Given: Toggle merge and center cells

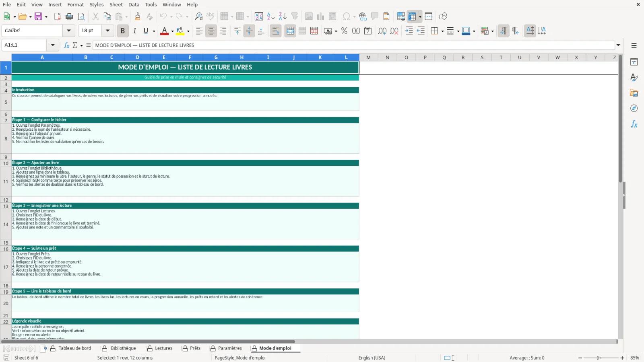Looking at the screenshot, I should pos(290,31).
